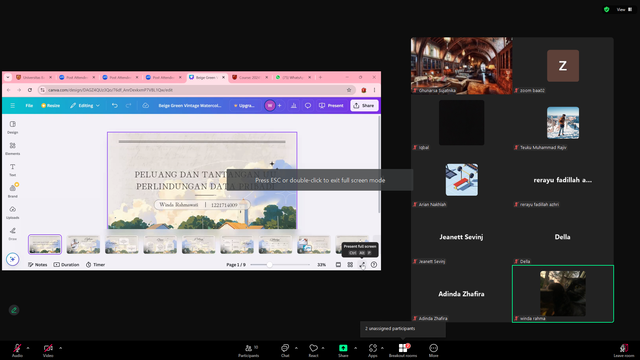Expand video options arrow in Zoom
Image resolution: width=640 pixels, height=360 pixels.
click(60, 348)
